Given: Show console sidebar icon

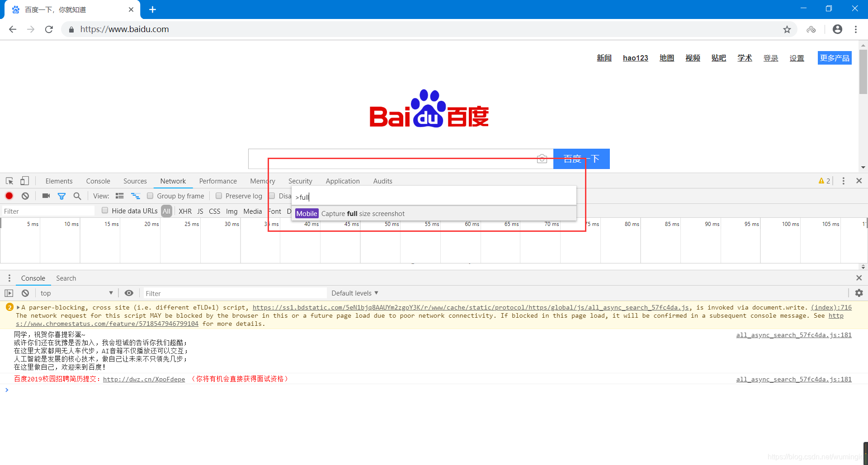Looking at the screenshot, I should (9, 293).
